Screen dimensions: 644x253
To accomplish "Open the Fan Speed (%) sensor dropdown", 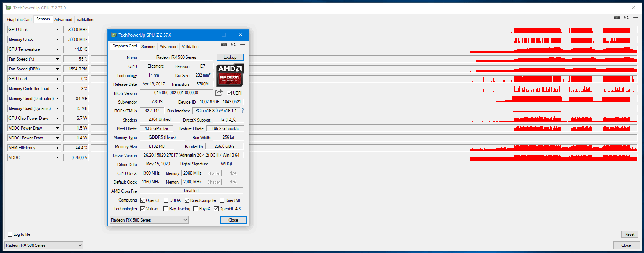I will 57,59.
